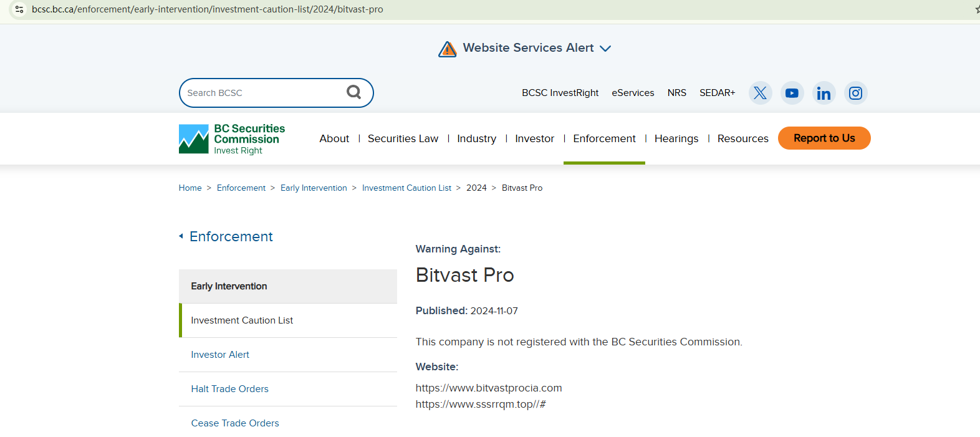Select Investor Alert in the sidebar

220,355
